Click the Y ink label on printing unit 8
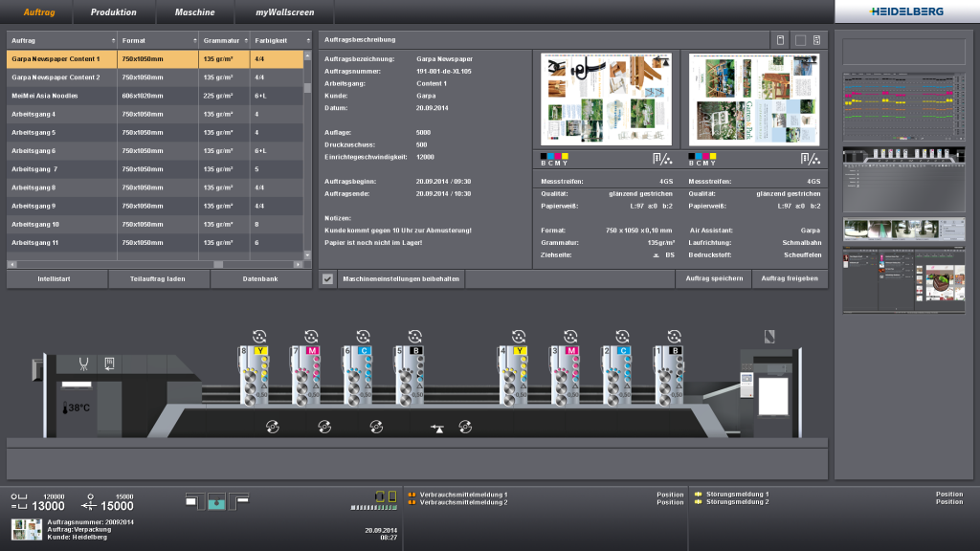The width and height of the screenshot is (980, 551). [260, 351]
